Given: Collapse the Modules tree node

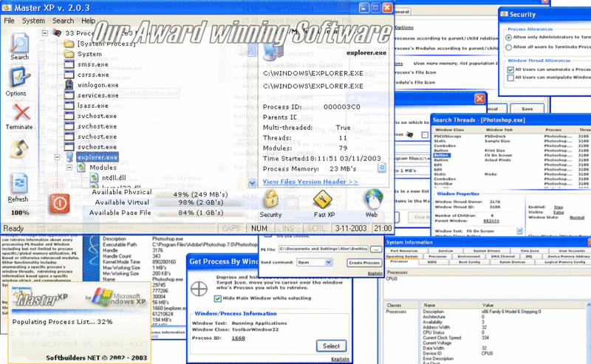Looking at the screenshot, I should click(x=69, y=168).
